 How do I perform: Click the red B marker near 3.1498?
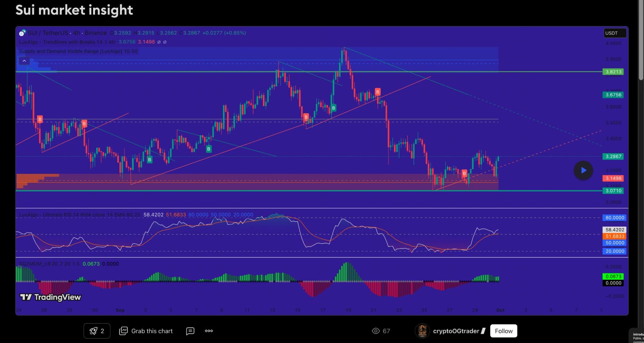464,173
